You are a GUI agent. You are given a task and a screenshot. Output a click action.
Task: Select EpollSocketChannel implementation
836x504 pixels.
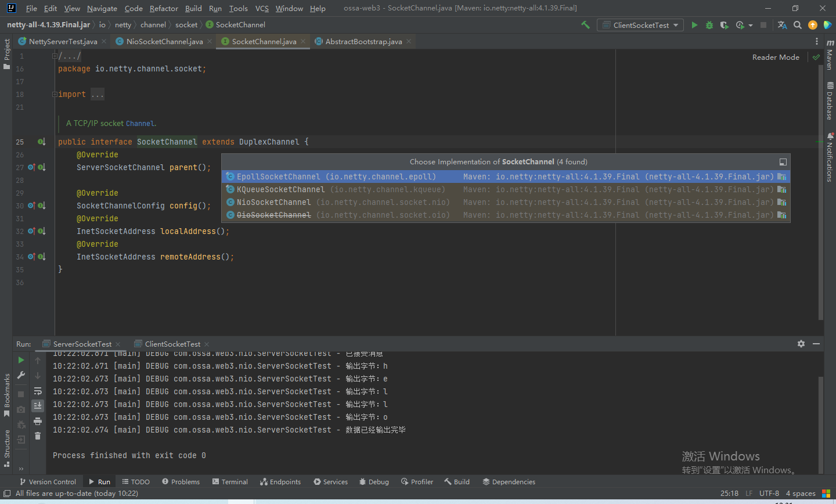click(x=506, y=177)
